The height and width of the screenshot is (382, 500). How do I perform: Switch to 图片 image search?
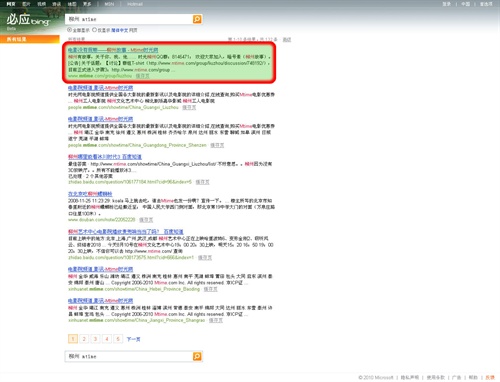(x=26, y=4)
